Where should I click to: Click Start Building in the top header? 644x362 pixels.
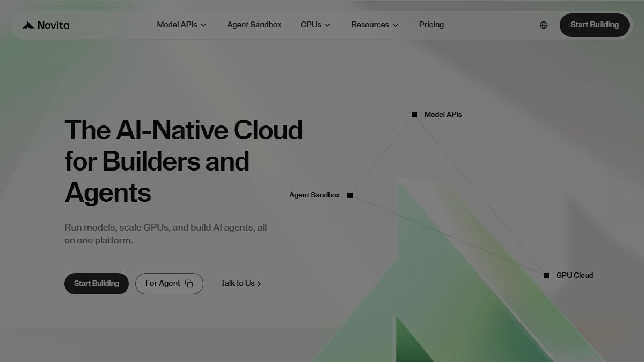point(595,25)
